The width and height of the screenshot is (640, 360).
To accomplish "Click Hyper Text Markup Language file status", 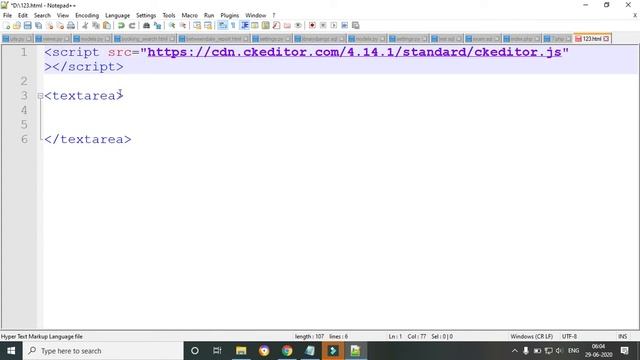I will [x=42, y=336].
